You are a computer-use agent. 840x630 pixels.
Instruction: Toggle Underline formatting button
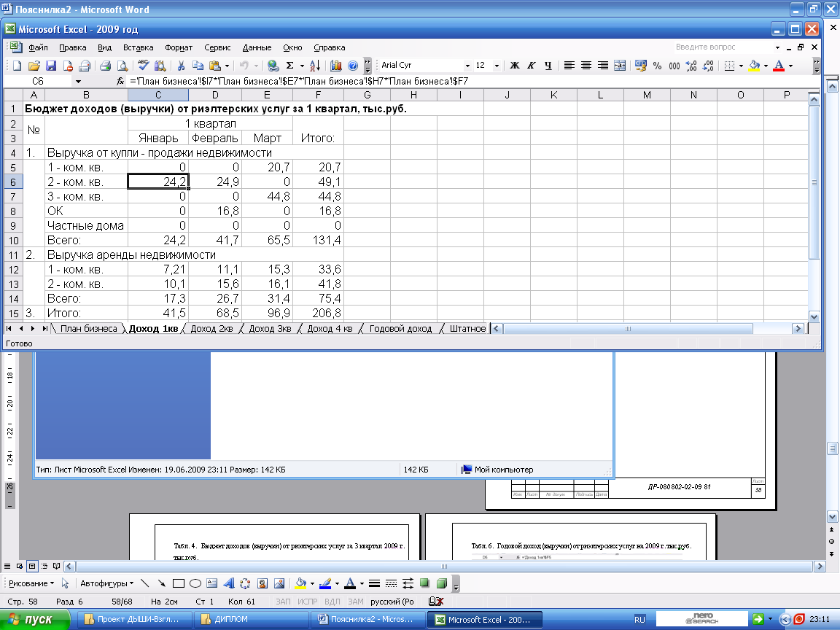click(x=548, y=66)
